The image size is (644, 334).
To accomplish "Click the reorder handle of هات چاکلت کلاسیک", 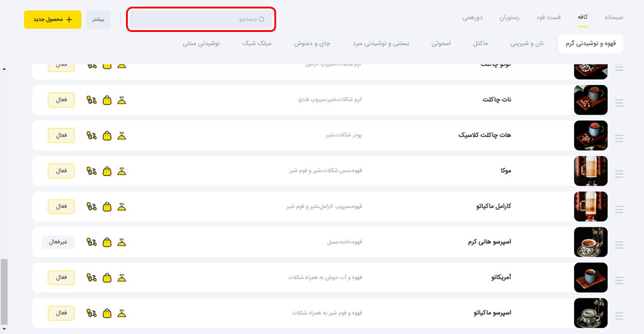I will click(x=619, y=139).
